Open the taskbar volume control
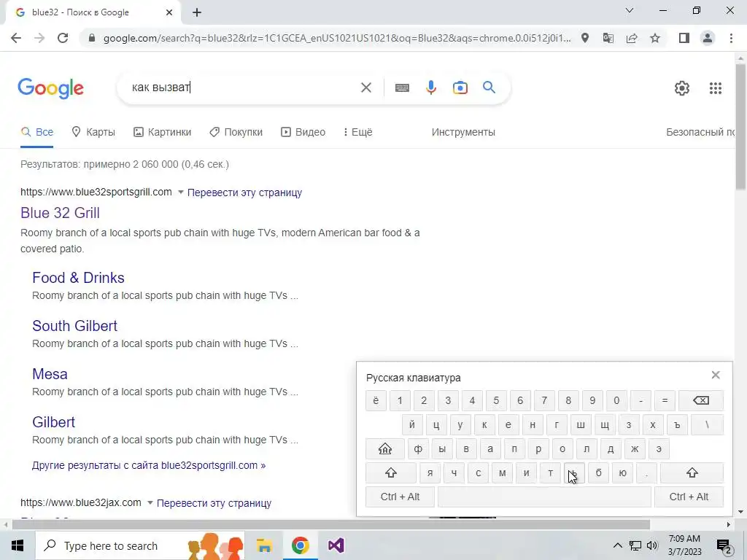Viewport: 747px width, 560px height. coord(652,545)
